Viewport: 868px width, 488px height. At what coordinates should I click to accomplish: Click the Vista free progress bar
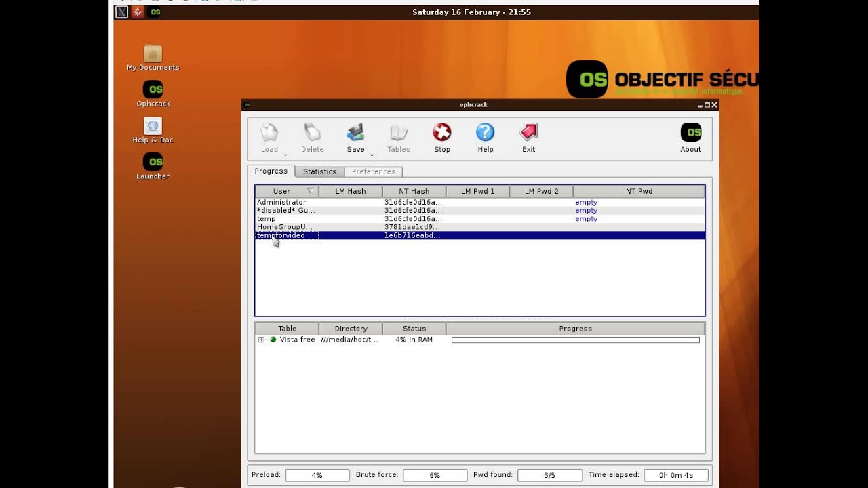[x=576, y=340]
